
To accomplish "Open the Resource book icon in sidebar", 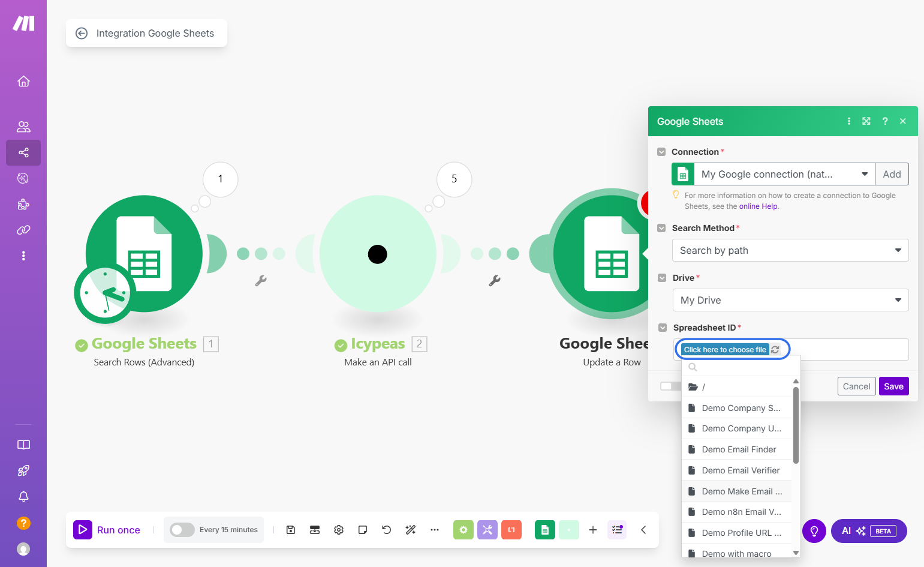I will pyautogui.click(x=23, y=445).
